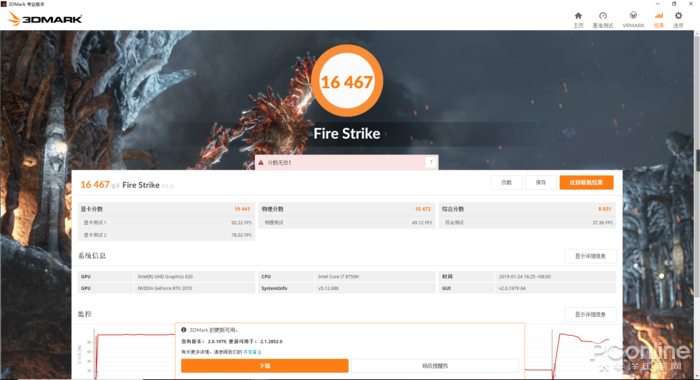Click the Remind me later button

(x=435, y=366)
